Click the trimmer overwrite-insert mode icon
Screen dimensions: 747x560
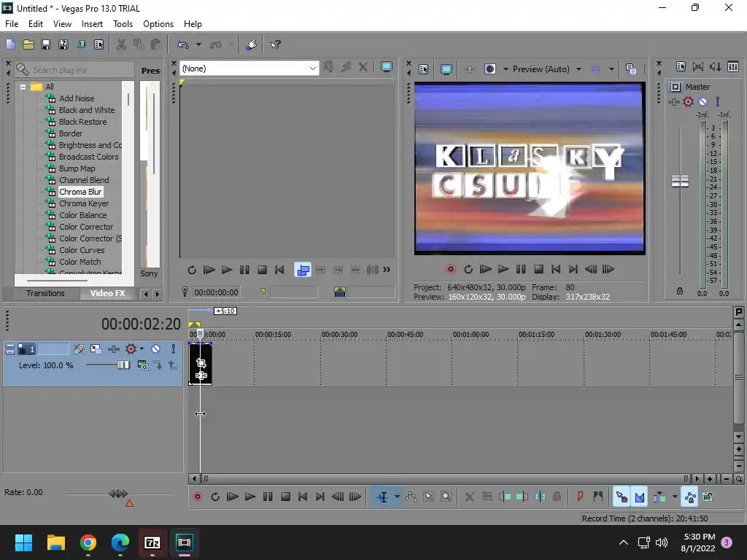(x=303, y=270)
